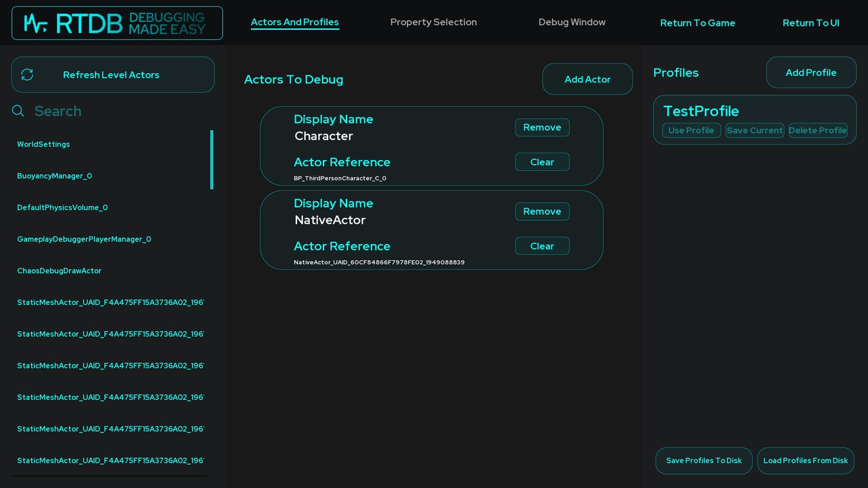868x488 pixels.
Task: Click Return To UI
Action: (811, 23)
